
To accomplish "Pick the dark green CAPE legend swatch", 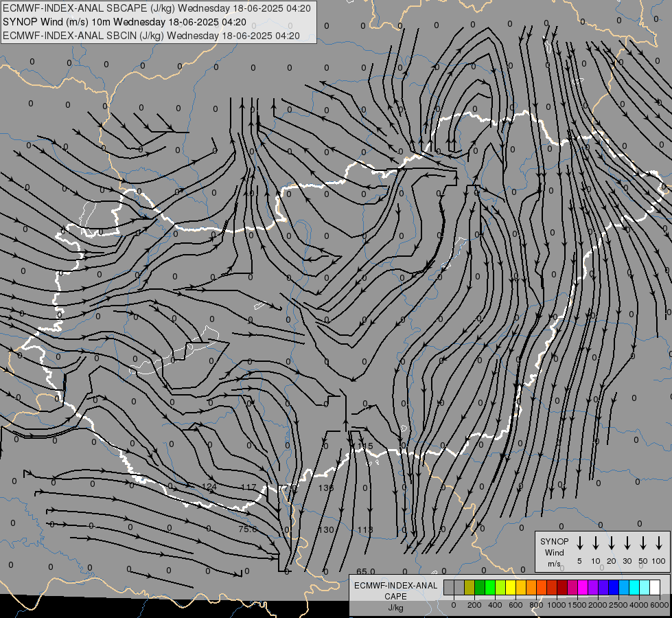I will (x=480, y=587).
